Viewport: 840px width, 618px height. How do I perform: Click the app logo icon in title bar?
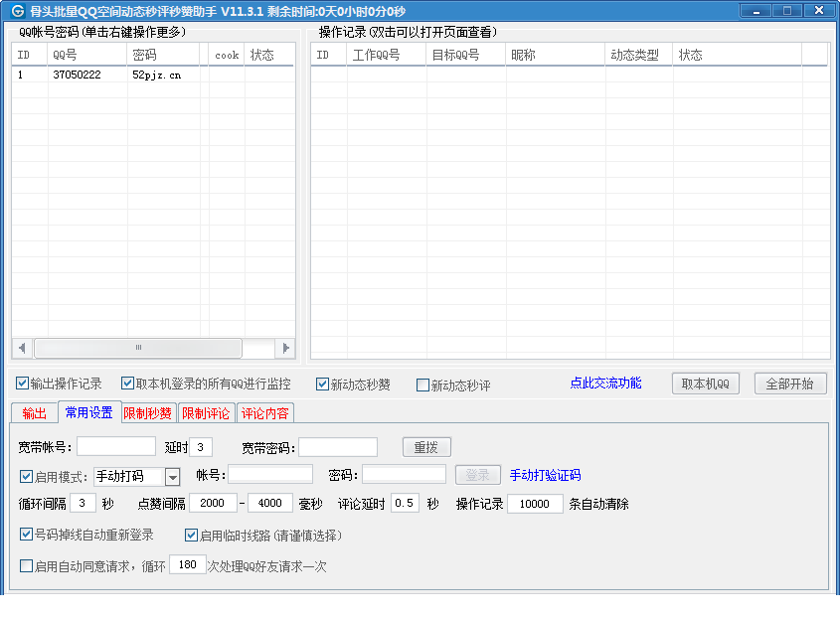tap(18, 11)
